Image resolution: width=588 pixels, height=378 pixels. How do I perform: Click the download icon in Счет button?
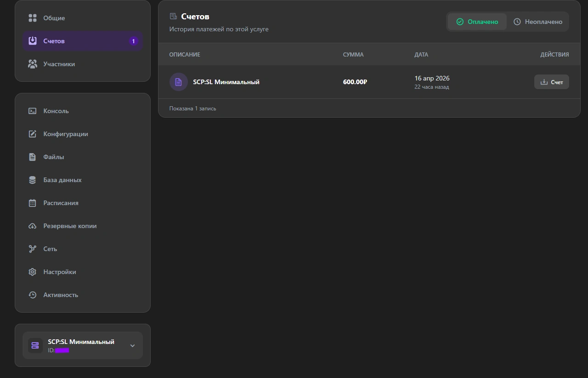pos(544,82)
